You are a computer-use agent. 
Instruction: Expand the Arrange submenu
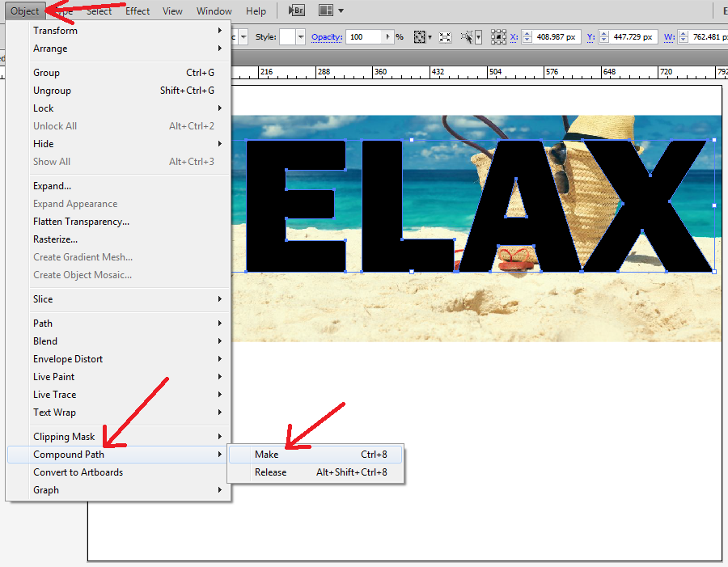[119, 49]
